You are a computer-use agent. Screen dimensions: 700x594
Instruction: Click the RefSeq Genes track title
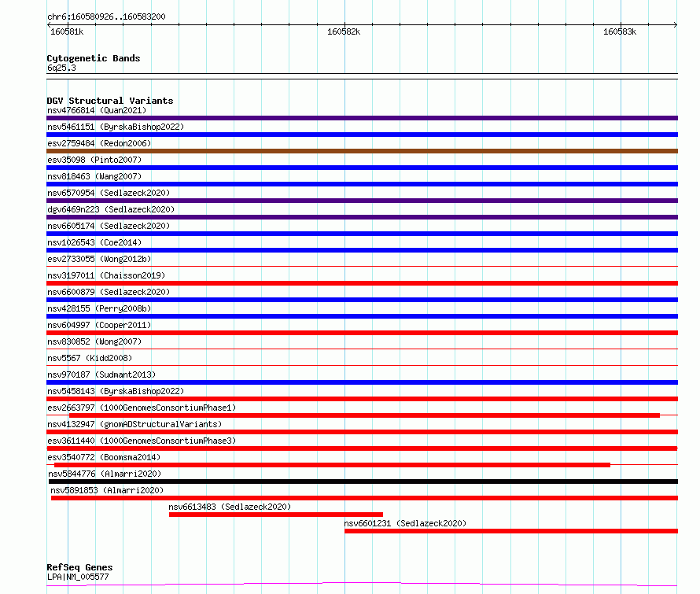coord(79,567)
